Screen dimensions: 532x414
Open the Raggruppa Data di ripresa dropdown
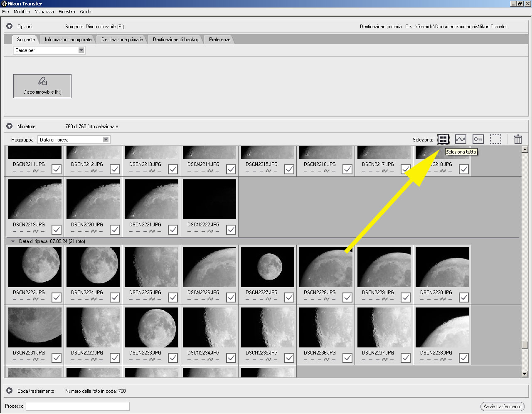[74, 140]
